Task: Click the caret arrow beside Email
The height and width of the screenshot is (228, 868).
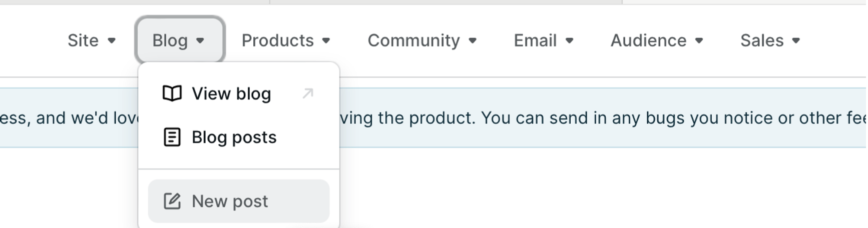Action: [569, 40]
